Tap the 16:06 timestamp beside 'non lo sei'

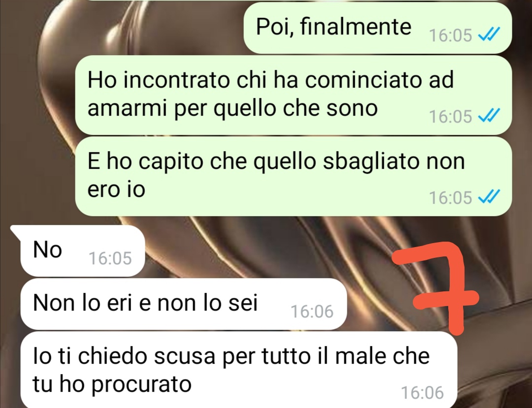312,312
